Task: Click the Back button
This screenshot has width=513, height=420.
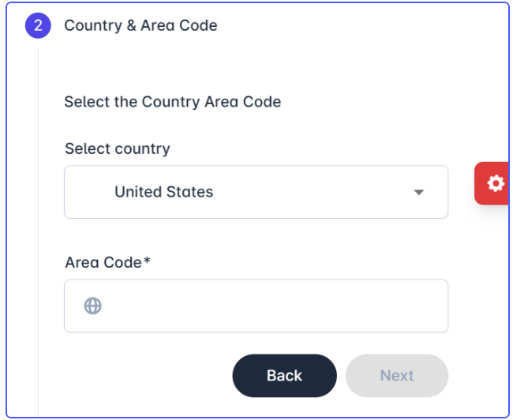Action: tap(285, 376)
